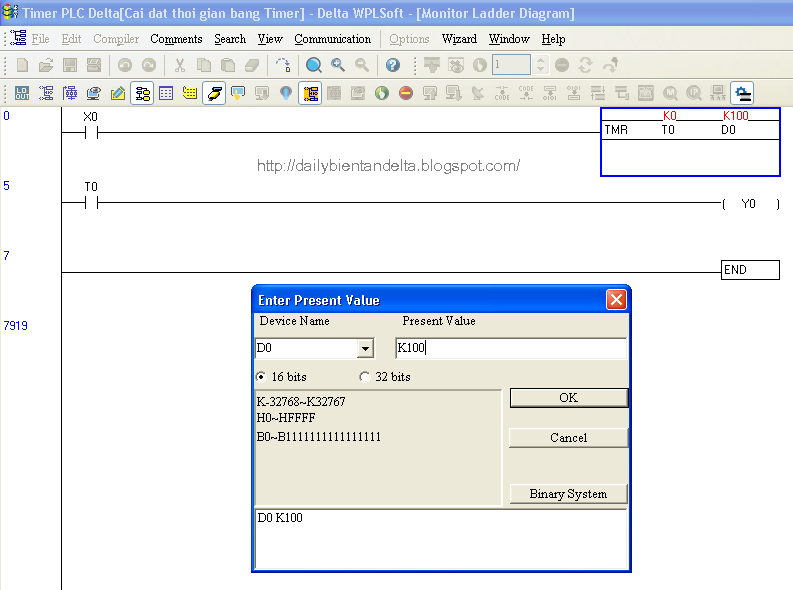793x590 pixels.
Task: Click the gear settings icon on toolbar
Action: point(742,93)
